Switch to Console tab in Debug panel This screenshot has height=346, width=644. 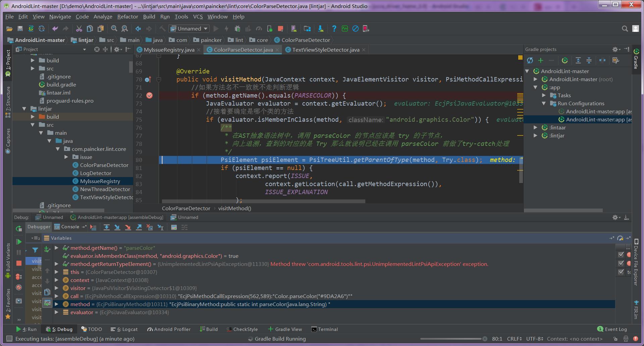pos(70,227)
